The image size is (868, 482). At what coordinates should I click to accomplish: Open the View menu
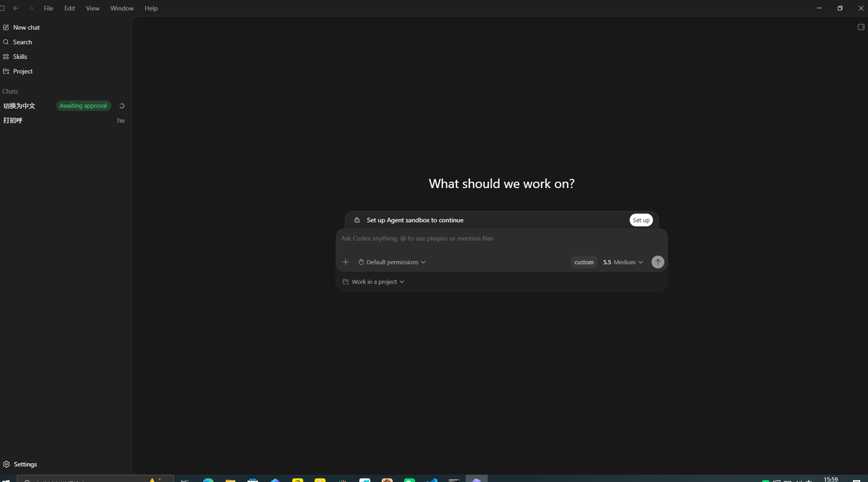point(93,8)
